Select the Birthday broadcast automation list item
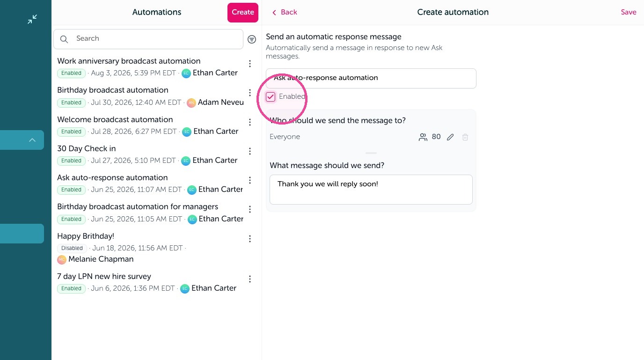 click(150, 96)
